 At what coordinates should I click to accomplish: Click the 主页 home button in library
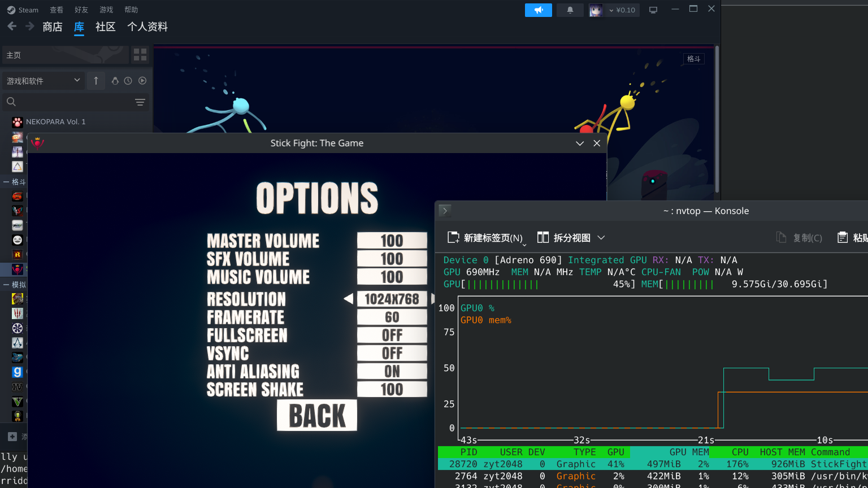pyautogui.click(x=65, y=55)
